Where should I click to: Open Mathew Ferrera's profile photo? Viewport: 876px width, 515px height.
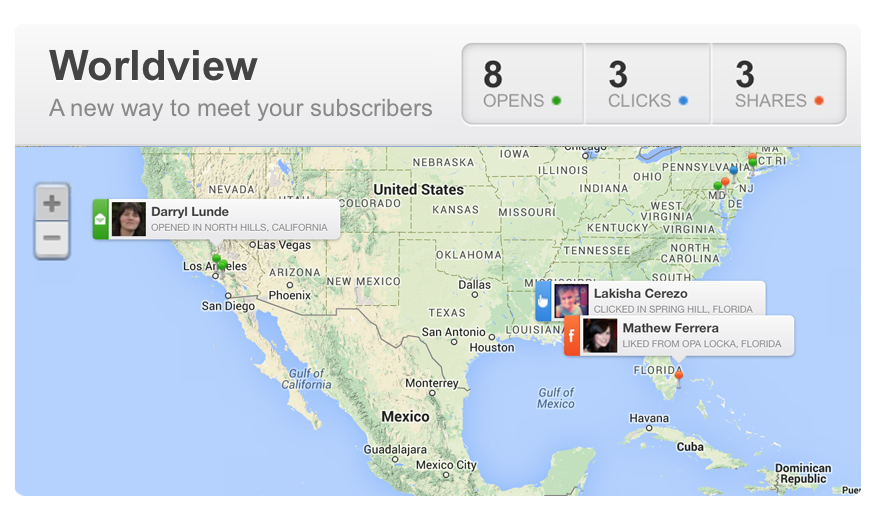coord(600,336)
